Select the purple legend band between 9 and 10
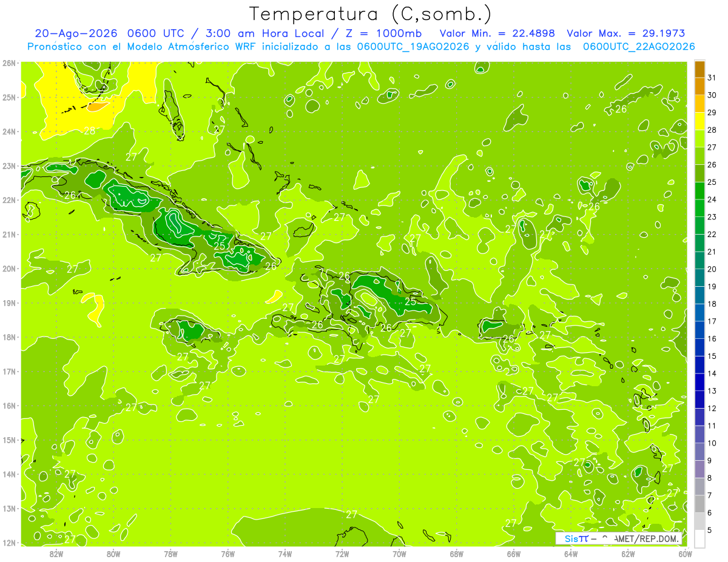This screenshot has height=562, width=728. 699,452
